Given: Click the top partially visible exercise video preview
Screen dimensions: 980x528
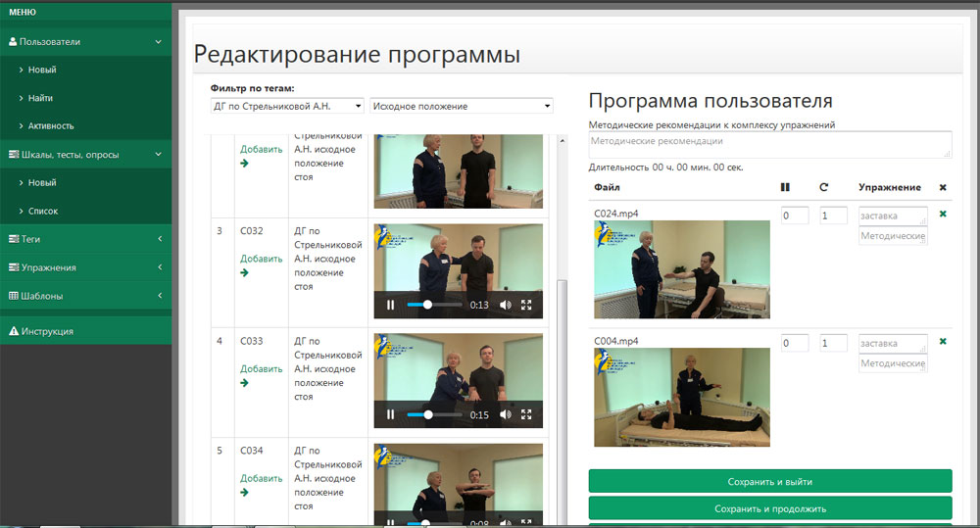Looking at the screenshot, I should 458,171.
